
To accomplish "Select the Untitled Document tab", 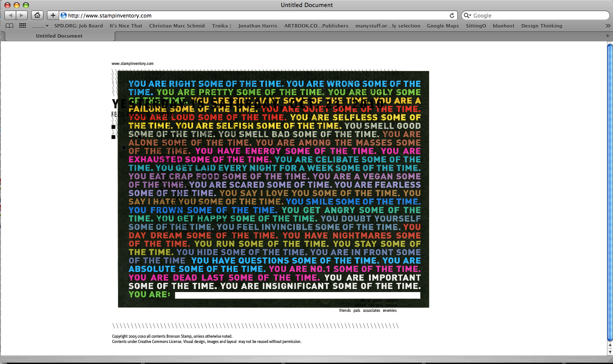I will click(x=59, y=36).
